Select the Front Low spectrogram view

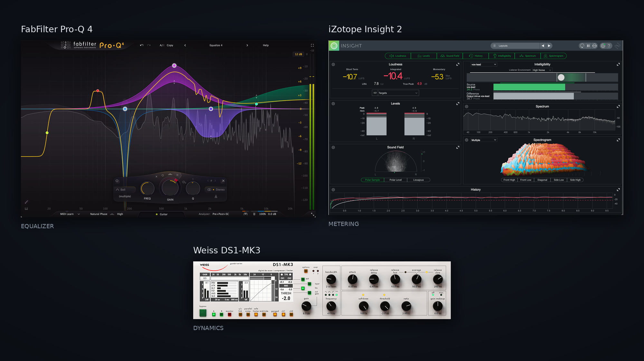[526, 180]
